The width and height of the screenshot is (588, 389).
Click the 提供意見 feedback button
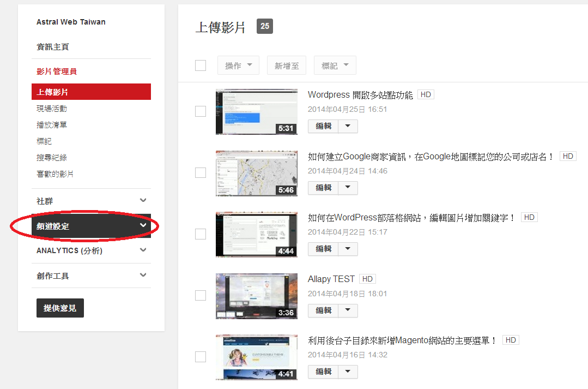tap(60, 308)
